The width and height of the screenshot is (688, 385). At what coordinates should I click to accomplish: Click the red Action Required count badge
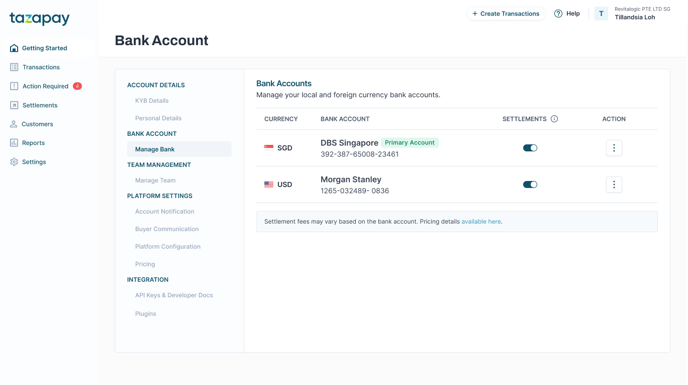click(77, 86)
